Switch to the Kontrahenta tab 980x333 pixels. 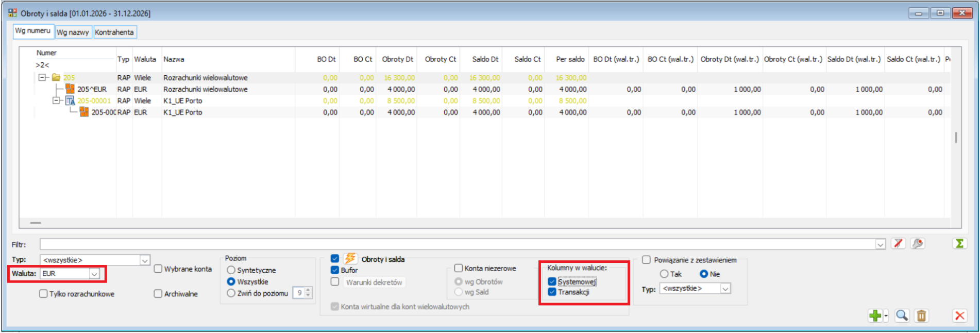click(x=114, y=32)
